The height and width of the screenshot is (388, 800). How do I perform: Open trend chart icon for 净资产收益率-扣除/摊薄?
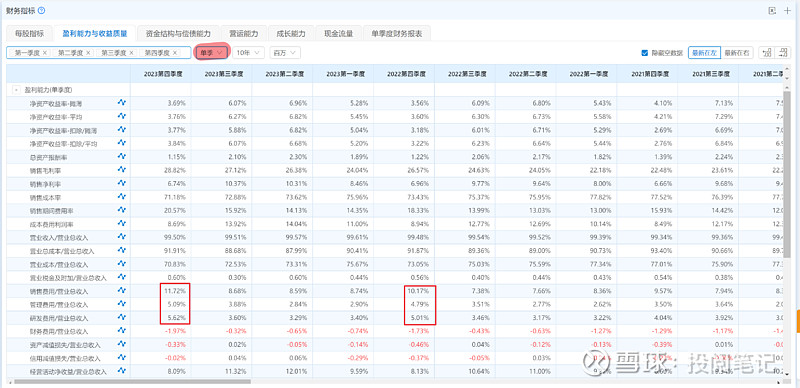pos(121,129)
